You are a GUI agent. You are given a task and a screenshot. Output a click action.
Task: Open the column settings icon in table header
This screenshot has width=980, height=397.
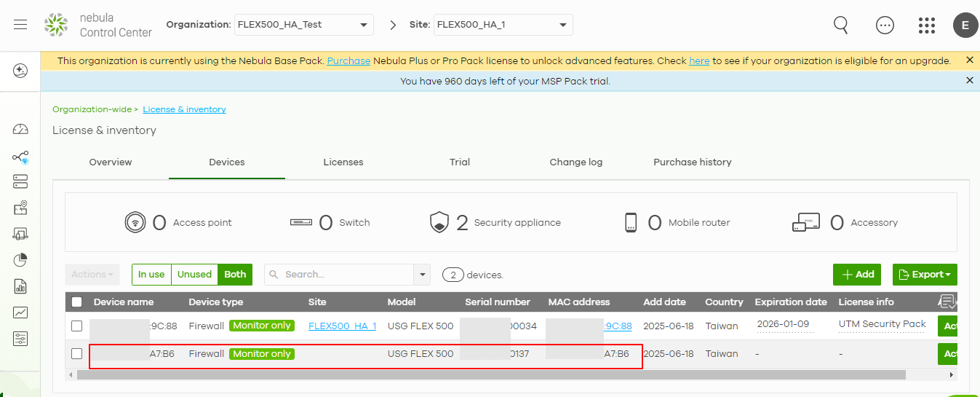(x=948, y=302)
